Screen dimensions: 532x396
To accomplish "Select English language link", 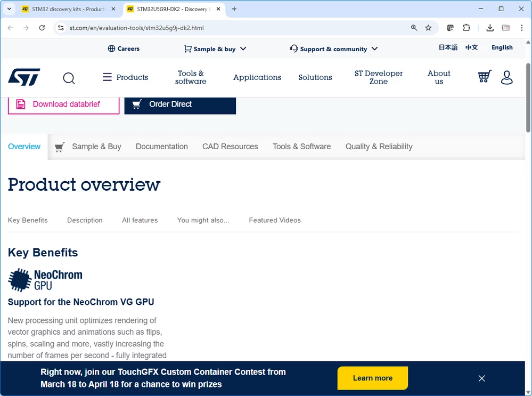I will pyautogui.click(x=502, y=47).
